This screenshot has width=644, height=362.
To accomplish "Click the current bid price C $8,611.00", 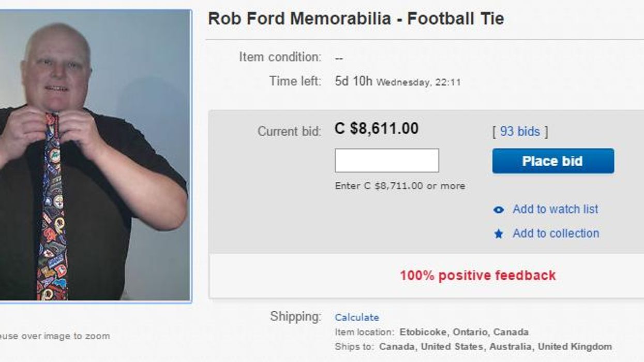I will coord(377,129).
